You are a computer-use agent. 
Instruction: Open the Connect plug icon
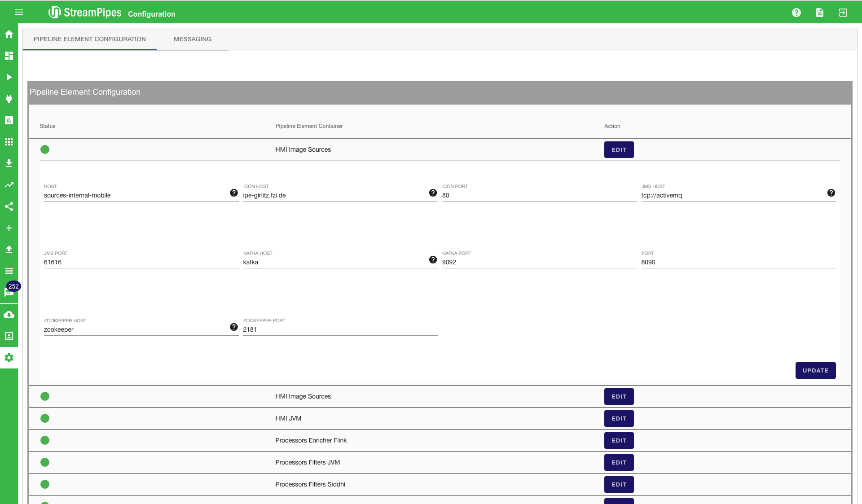9,99
